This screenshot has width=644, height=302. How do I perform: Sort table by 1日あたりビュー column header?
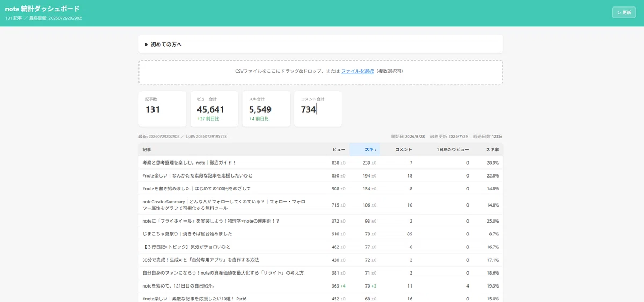click(453, 149)
